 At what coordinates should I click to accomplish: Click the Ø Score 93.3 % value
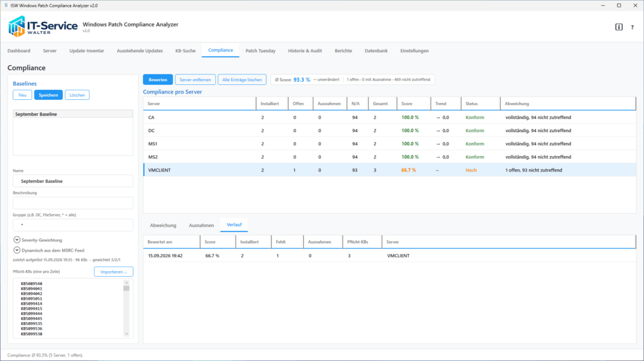point(302,80)
